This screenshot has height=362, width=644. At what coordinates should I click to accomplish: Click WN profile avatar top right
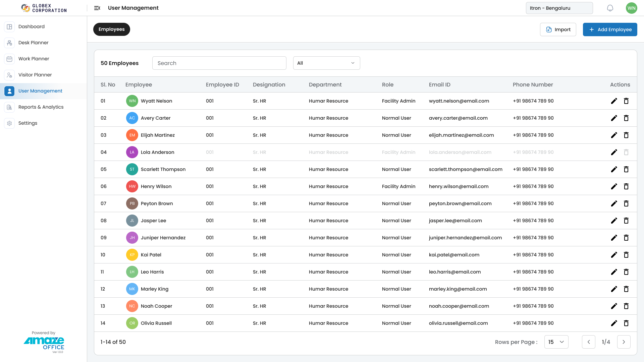click(631, 8)
